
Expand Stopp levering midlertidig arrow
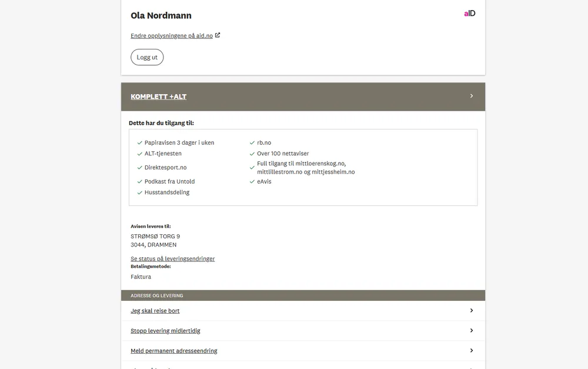pos(472,331)
